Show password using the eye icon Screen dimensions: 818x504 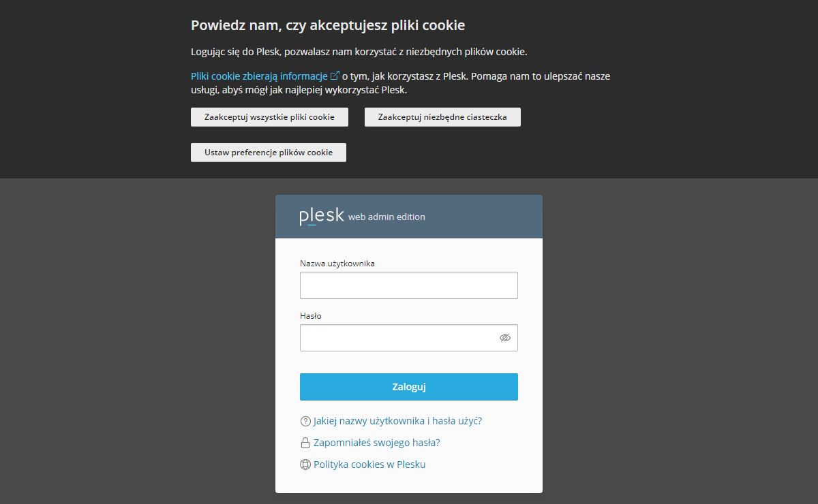pos(505,338)
